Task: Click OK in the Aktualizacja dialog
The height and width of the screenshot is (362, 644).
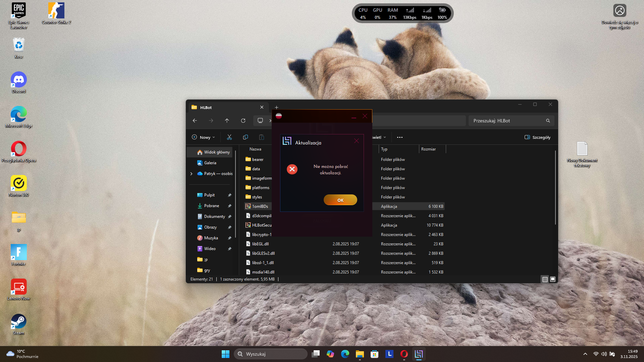Action: pos(340,200)
